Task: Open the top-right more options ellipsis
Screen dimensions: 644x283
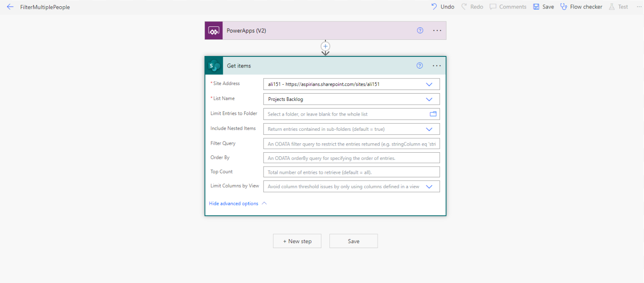Action: pos(639,7)
